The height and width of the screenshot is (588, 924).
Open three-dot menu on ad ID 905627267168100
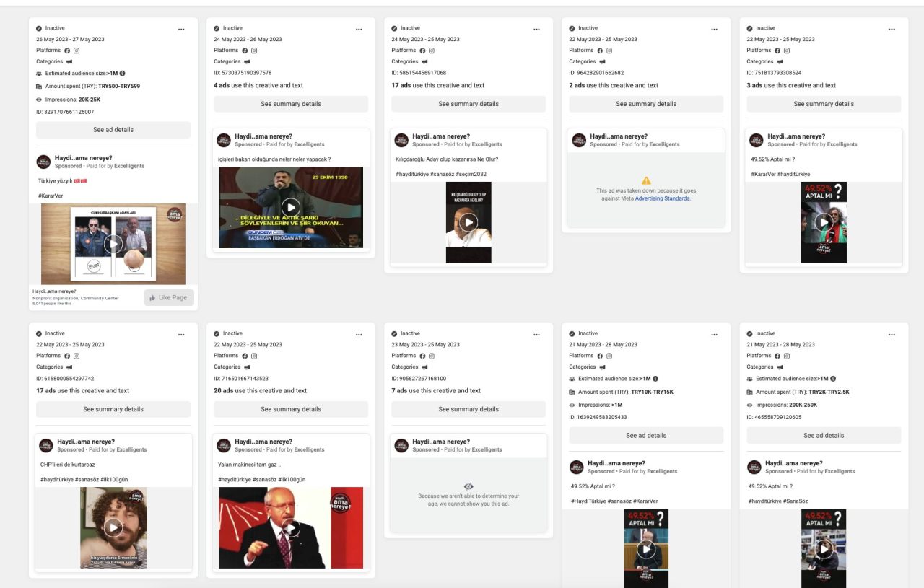[x=536, y=334]
